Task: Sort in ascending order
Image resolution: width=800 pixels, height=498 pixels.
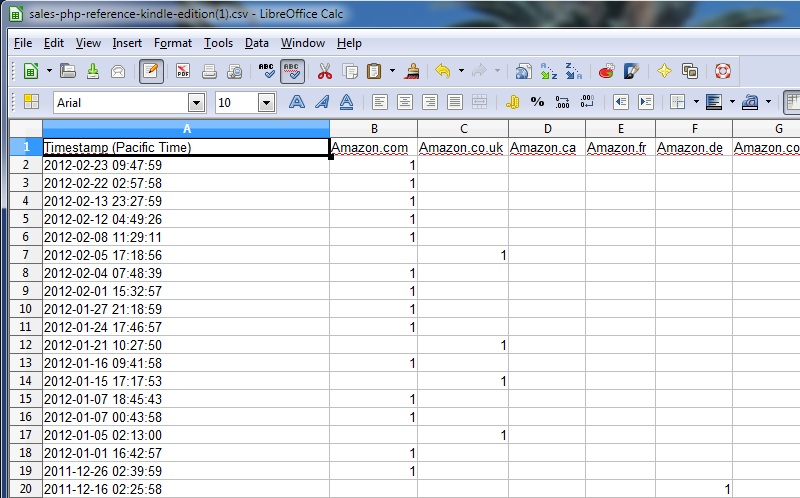Action: 548,71
